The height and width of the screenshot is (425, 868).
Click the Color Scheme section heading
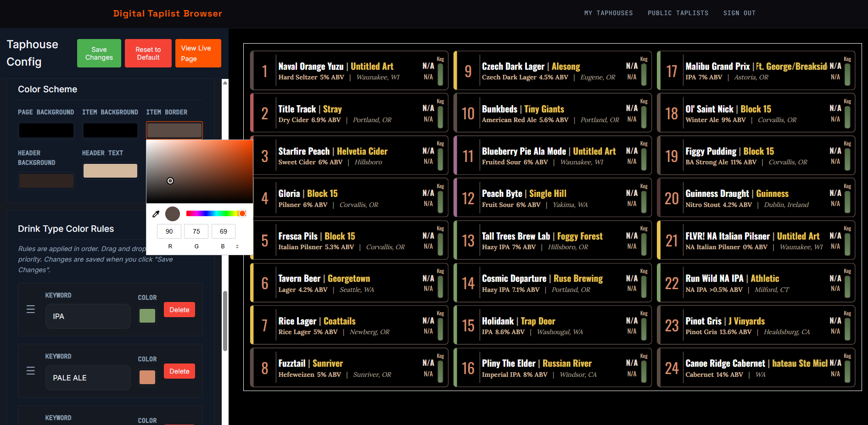[47, 89]
